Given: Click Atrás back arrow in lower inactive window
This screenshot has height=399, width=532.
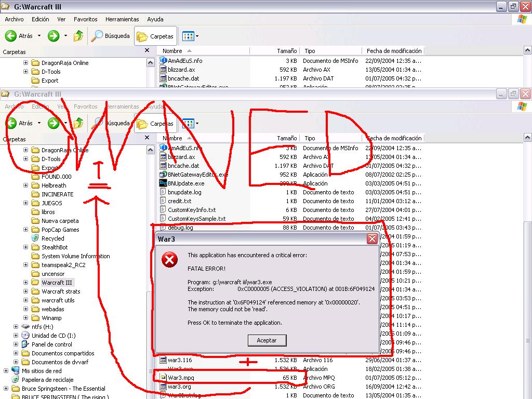Looking at the screenshot, I should tap(11, 123).
